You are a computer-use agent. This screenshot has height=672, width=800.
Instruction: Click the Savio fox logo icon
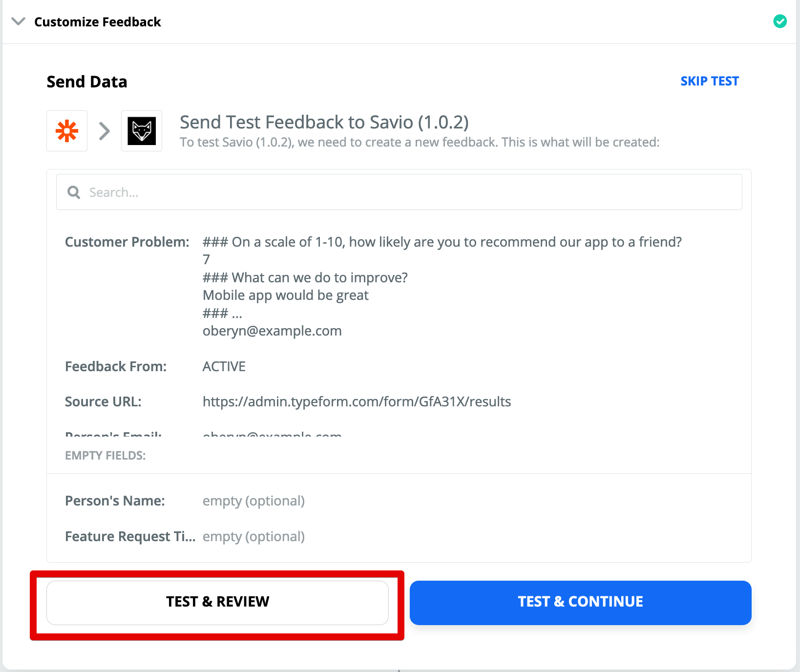[142, 131]
